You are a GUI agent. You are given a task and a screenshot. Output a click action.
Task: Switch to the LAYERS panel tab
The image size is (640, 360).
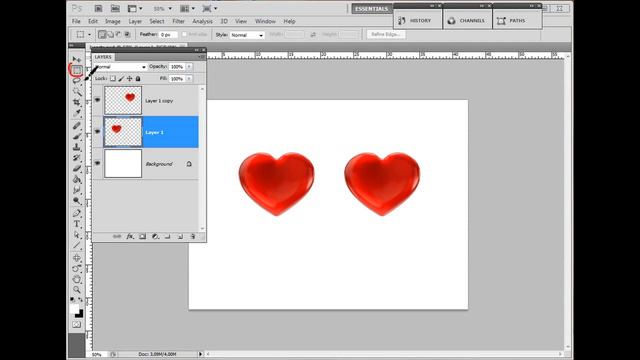click(x=103, y=57)
